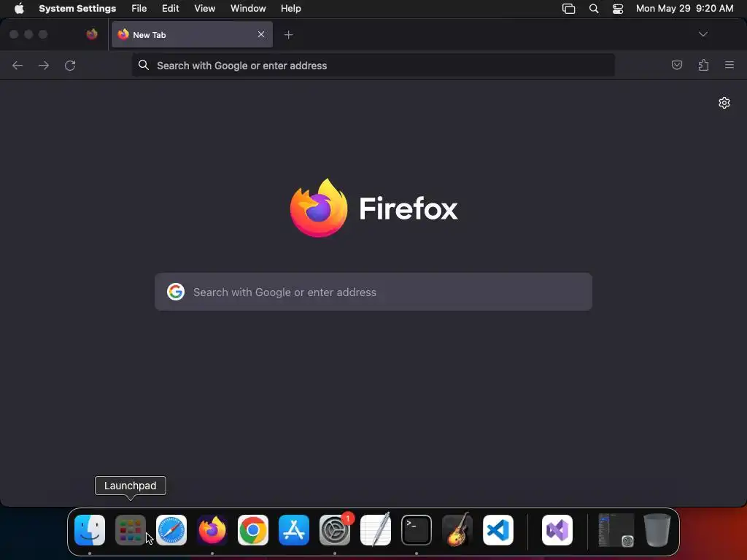This screenshot has height=560, width=747.
Task: Click the Firefox logo on the page
Action: click(319, 208)
